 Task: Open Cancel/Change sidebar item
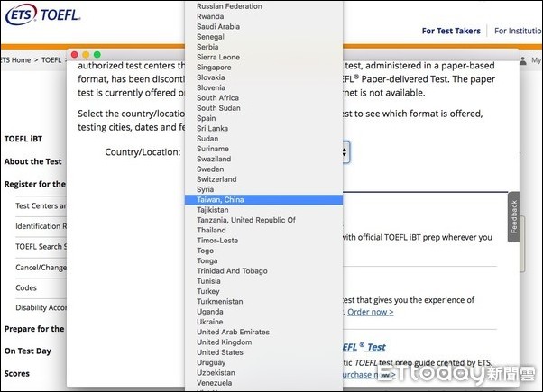[41, 268]
